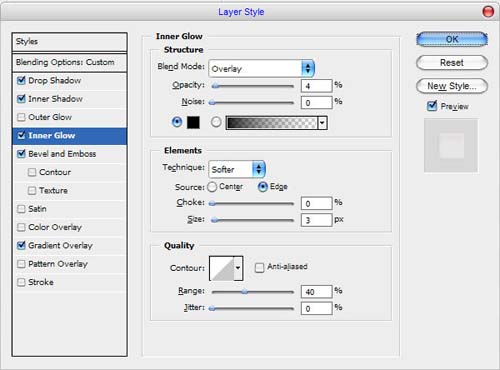Select the Styles list entry
Viewport: 500px width, 370px height.
click(x=70, y=42)
